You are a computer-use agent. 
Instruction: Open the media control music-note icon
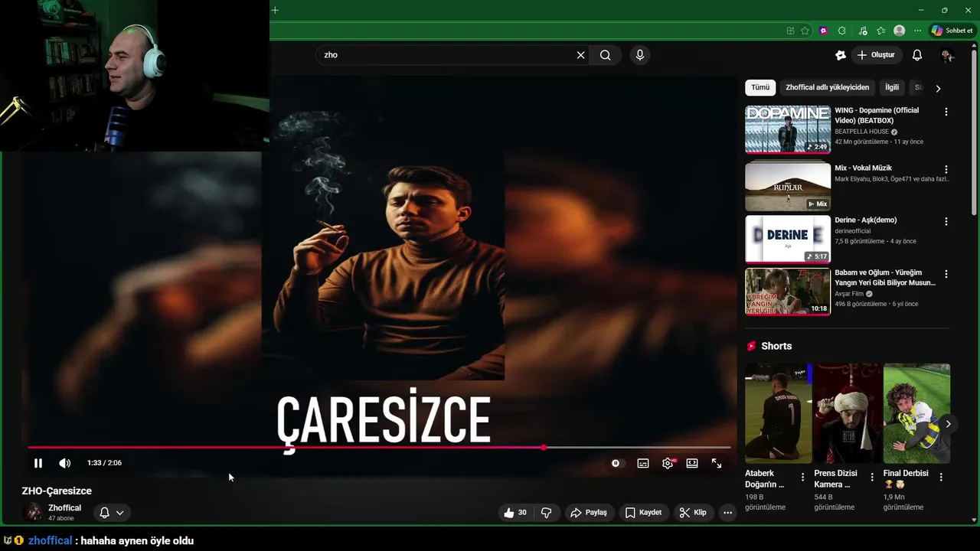(x=863, y=31)
